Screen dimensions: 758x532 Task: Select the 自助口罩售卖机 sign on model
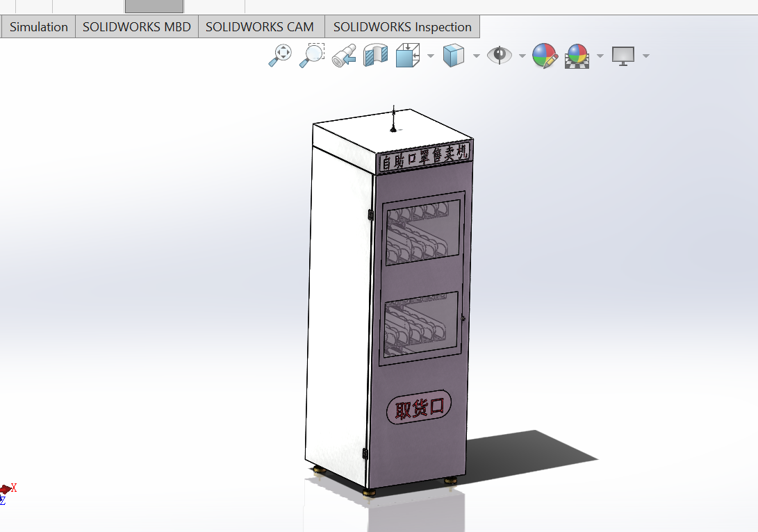click(x=425, y=158)
